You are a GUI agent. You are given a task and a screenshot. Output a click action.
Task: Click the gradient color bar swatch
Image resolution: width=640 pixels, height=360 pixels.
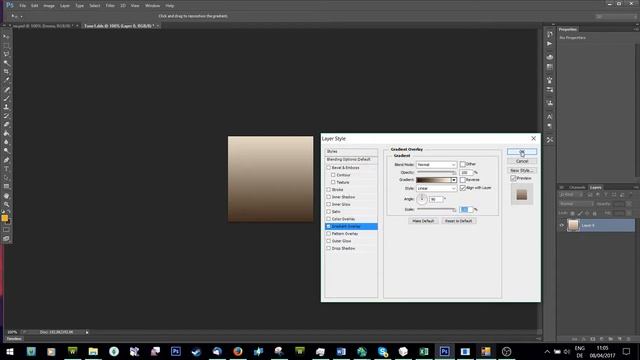point(433,180)
